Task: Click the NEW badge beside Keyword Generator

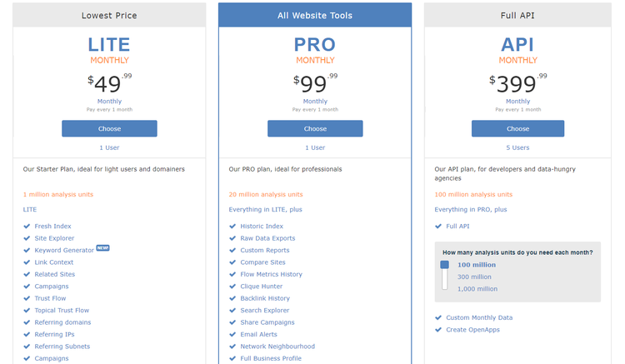Action: coord(102,247)
